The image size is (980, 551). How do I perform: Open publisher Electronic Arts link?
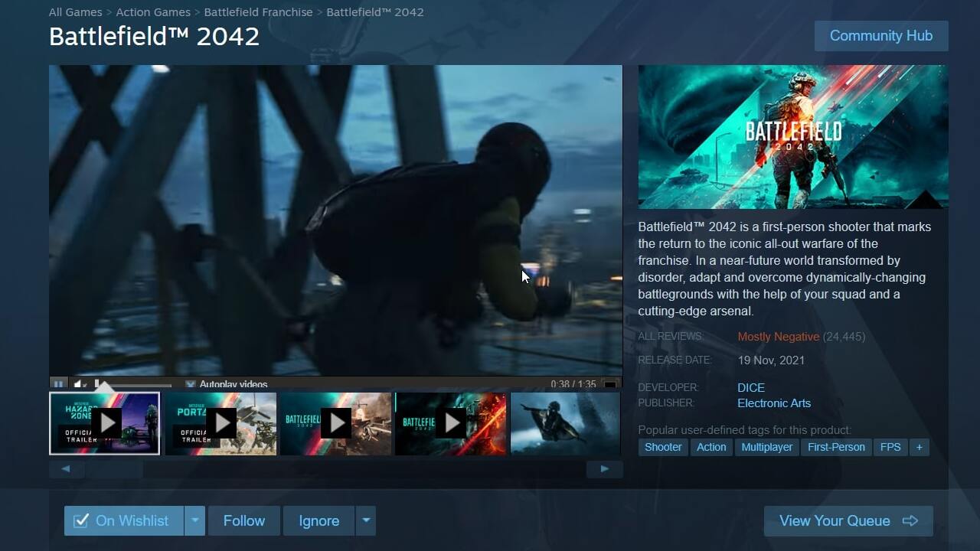774,403
